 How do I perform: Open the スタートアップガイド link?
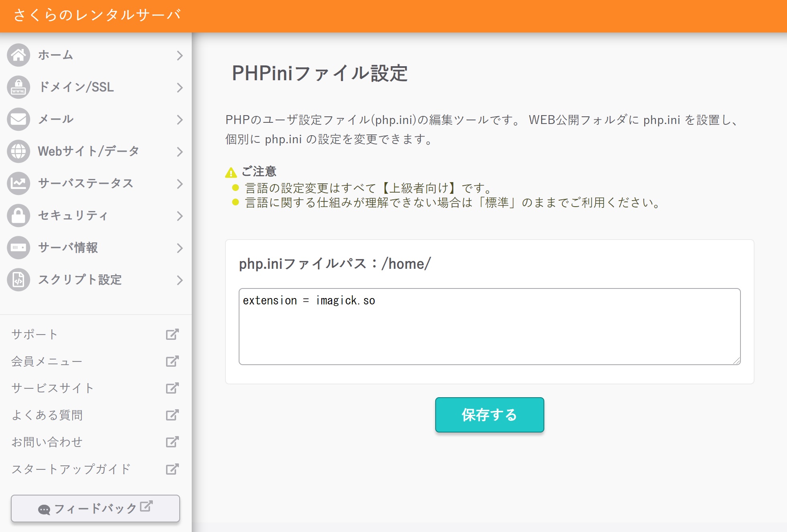point(71,469)
